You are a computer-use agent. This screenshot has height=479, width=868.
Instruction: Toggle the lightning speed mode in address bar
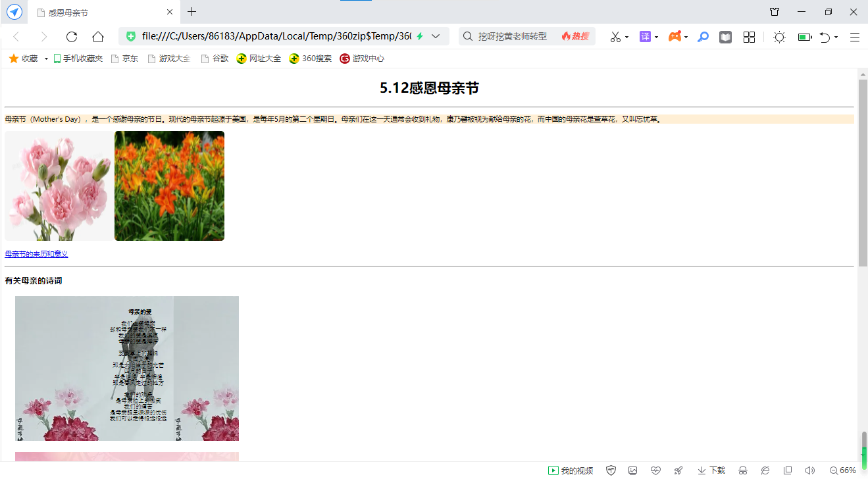click(x=420, y=36)
